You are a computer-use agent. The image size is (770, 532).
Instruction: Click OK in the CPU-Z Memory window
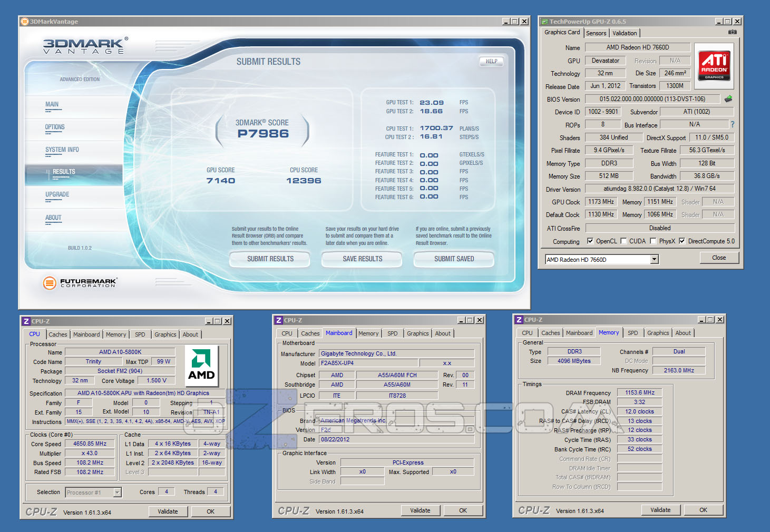[x=703, y=510]
